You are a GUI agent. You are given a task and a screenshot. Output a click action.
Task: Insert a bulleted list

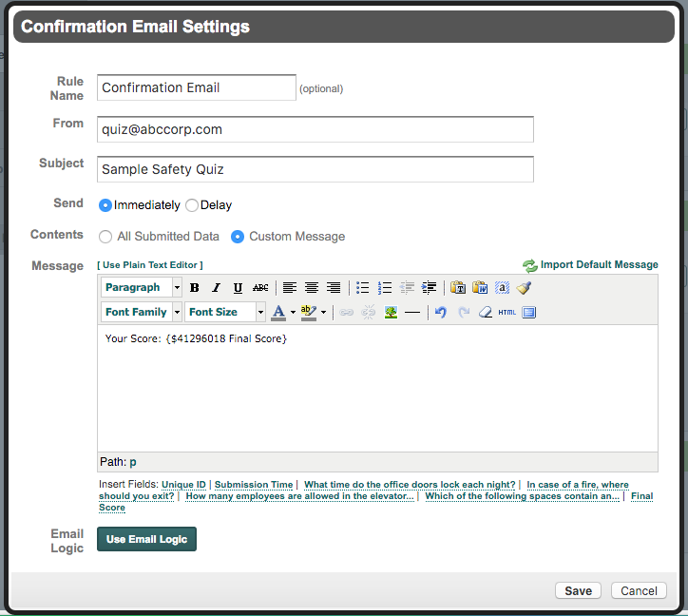click(x=362, y=288)
